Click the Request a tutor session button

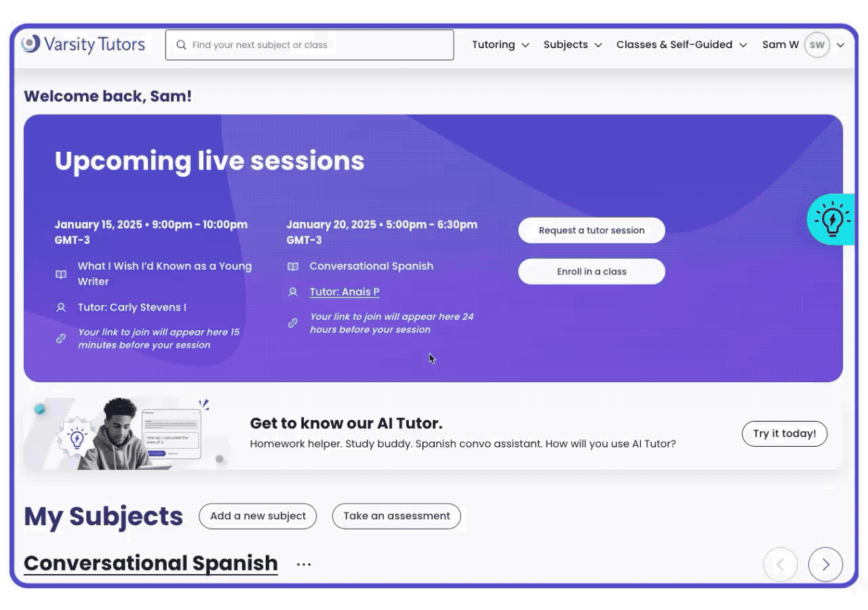click(x=591, y=230)
